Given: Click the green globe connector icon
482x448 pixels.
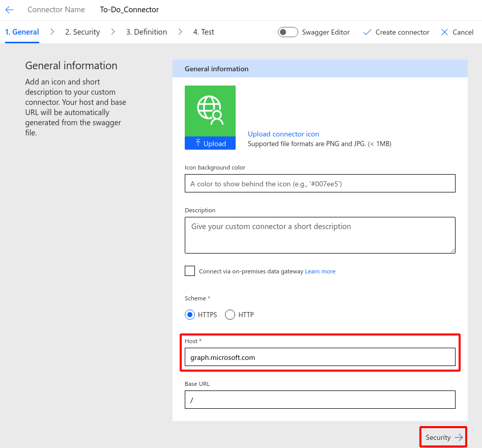Looking at the screenshot, I should (210, 110).
